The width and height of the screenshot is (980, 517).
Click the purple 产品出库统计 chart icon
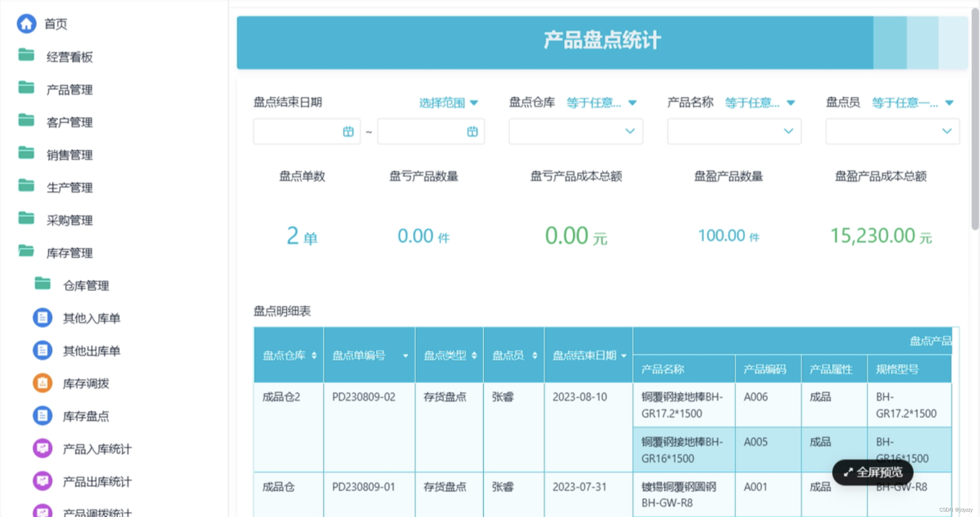[x=42, y=481]
